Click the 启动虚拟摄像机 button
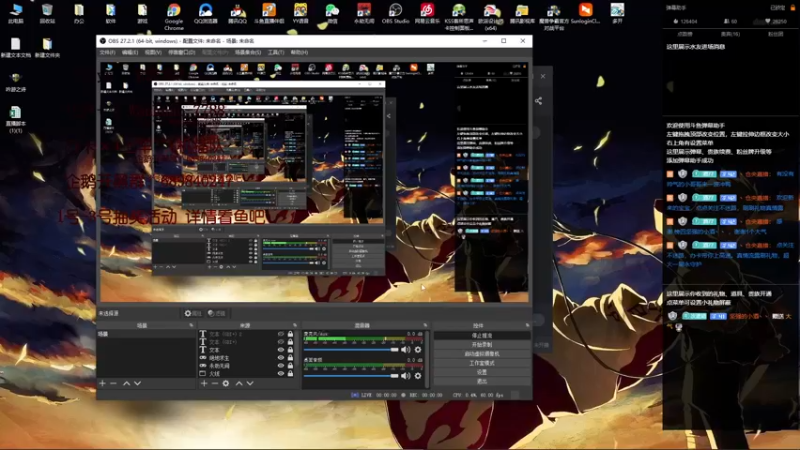The height and width of the screenshot is (450, 800). coord(482,354)
